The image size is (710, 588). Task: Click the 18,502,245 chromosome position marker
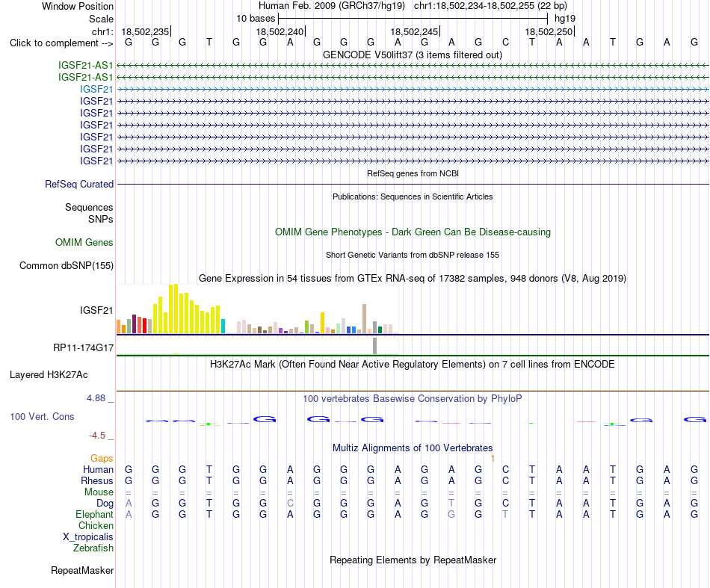pyautogui.click(x=414, y=31)
